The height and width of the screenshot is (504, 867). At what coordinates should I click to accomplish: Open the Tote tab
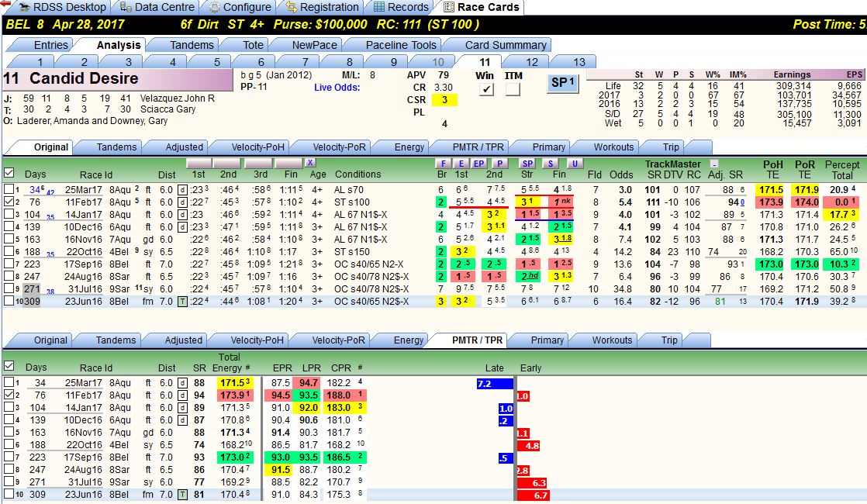pos(253,45)
